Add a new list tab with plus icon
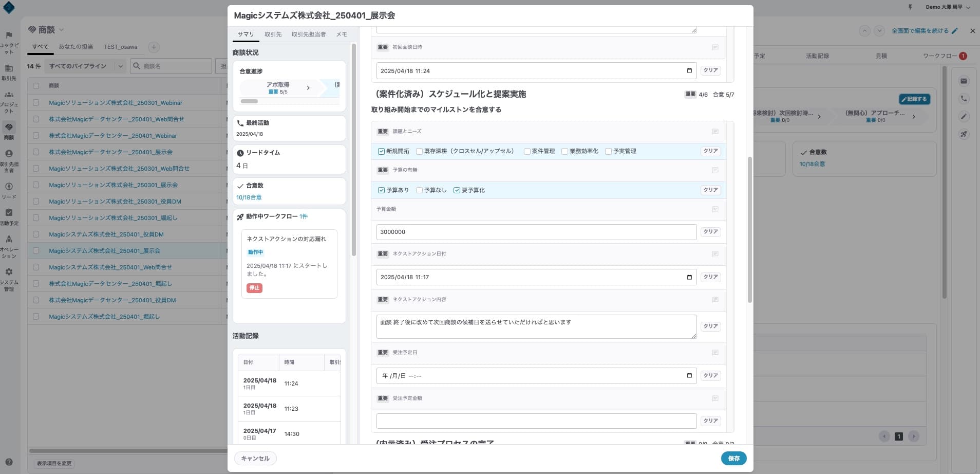The height and width of the screenshot is (474, 980). click(x=154, y=47)
